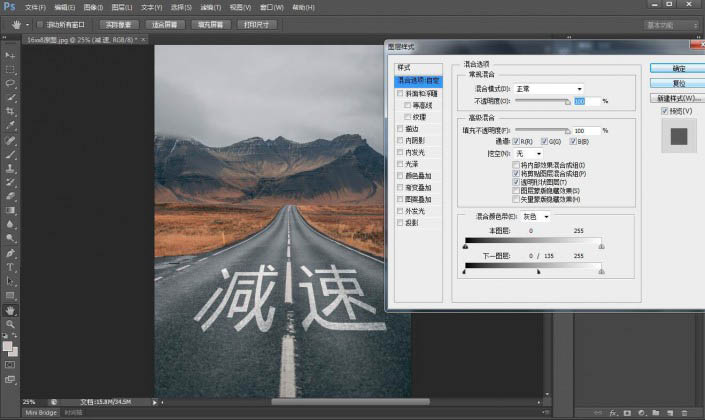
Task: Open the 混合模式 blend mode dropdown
Action: click(548, 89)
